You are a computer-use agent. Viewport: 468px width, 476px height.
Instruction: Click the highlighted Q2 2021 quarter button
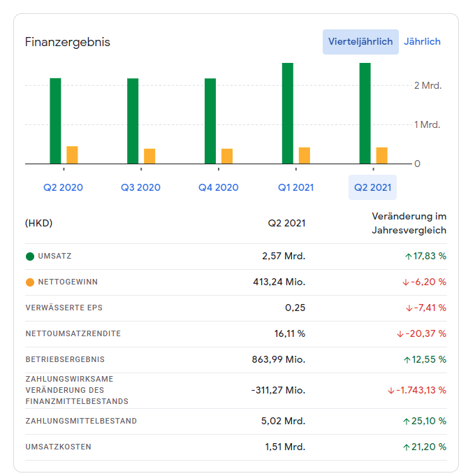click(x=373, y=187)
